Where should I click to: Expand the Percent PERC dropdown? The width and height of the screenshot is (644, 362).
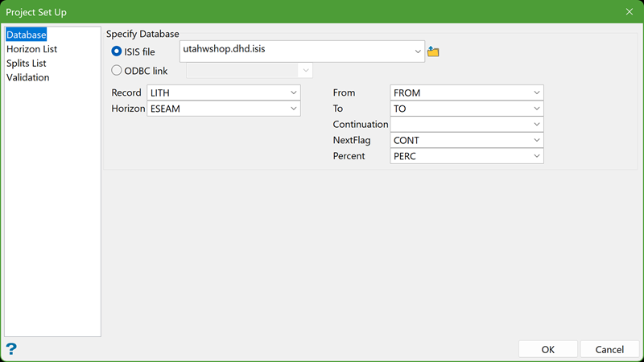click(536, 155)
